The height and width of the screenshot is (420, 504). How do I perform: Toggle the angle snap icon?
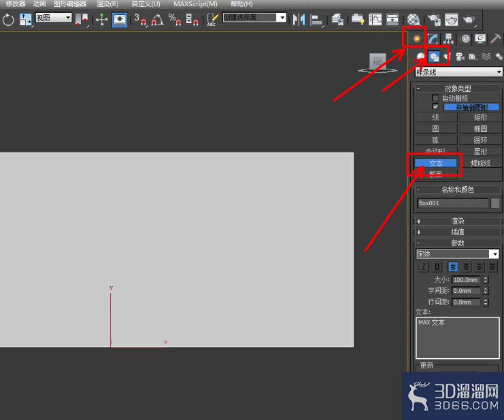(x=158, y=20)
